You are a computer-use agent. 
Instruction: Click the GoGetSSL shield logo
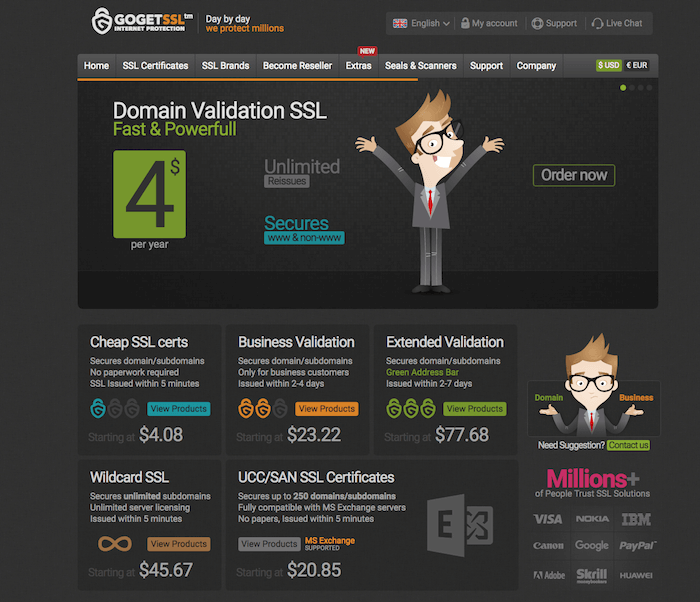pyautogui.click(x=102, y=21)
